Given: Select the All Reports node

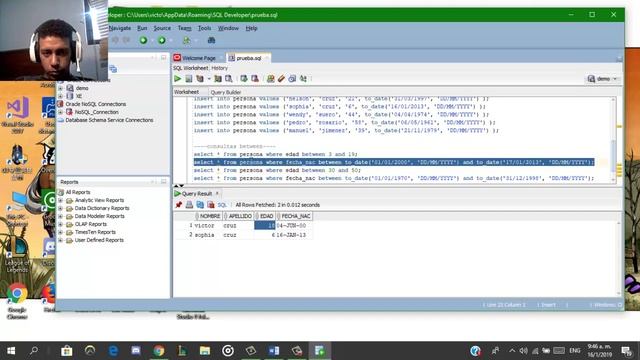Looking at the screenshot, I should point(78,192).
